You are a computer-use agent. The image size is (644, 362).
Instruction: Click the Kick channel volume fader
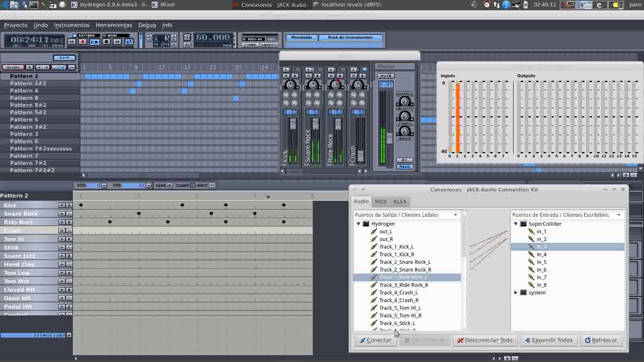tap(293, 124)
